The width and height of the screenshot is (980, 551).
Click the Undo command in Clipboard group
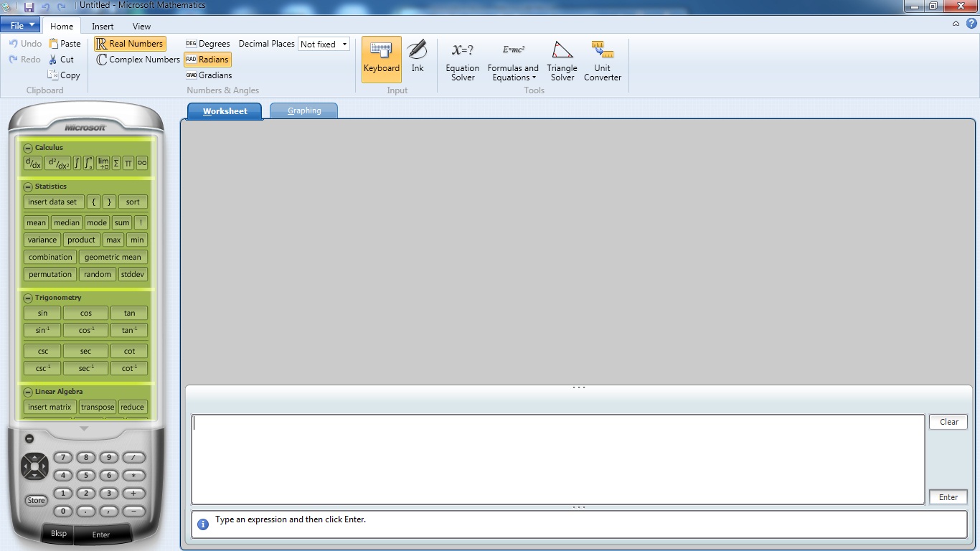click(x=25, y=44)
